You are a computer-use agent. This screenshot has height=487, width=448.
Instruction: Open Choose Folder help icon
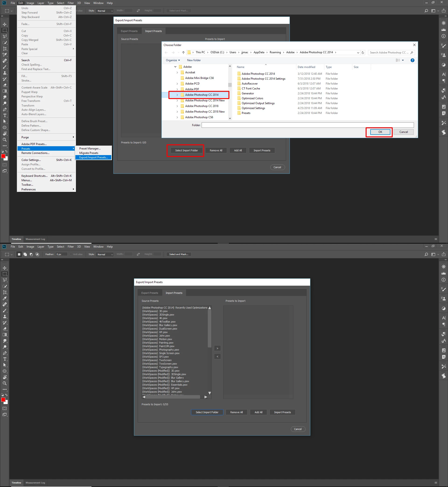click(x=412, y=60)
